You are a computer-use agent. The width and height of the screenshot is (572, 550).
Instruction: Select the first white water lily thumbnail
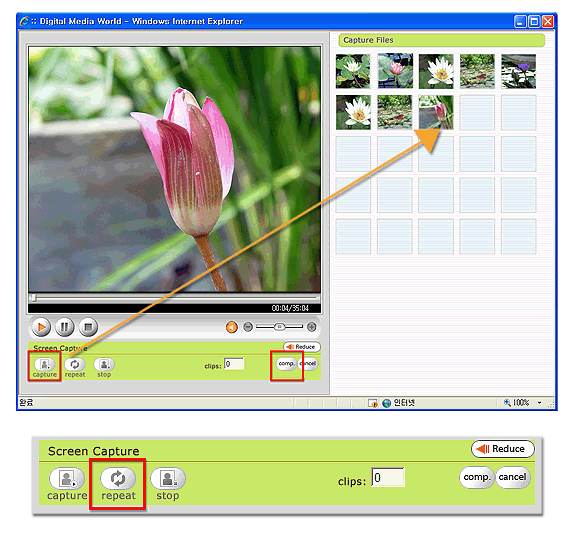tap(353, 71)
